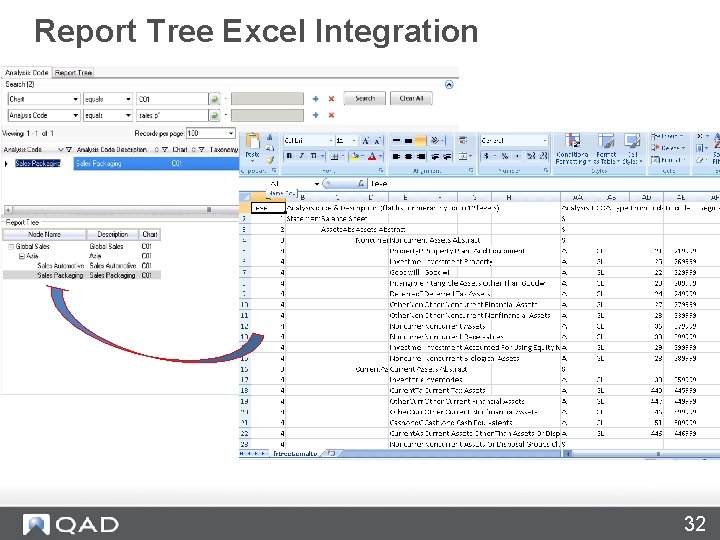
Task: Select Sales Packaging in Report Tree
Action: 60,276
